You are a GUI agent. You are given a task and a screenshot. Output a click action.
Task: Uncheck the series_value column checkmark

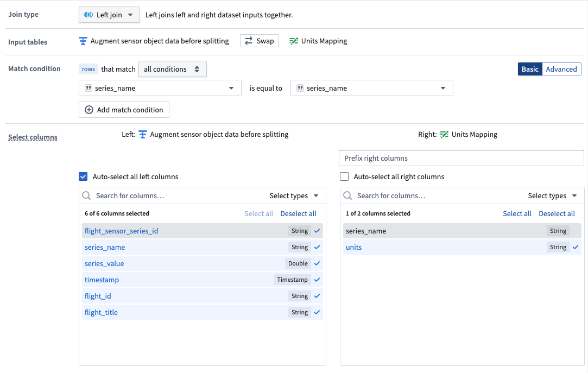point(317,263)
